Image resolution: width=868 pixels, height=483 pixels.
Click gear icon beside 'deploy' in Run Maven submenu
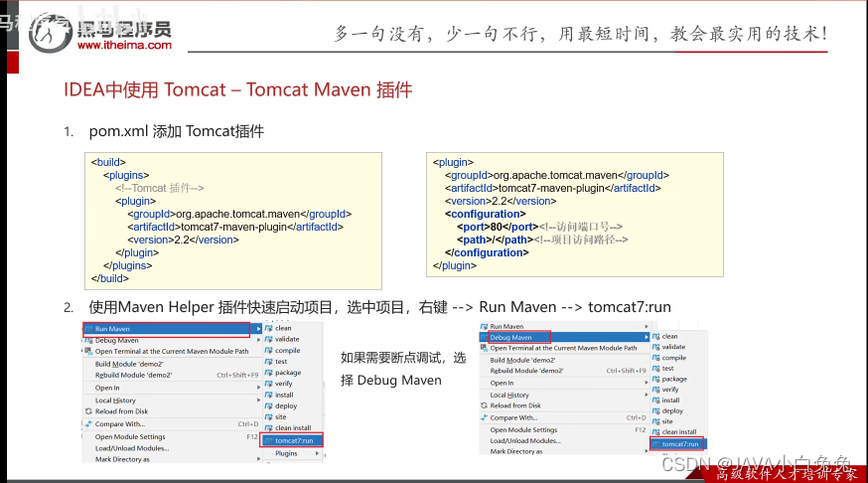[268, 405]
